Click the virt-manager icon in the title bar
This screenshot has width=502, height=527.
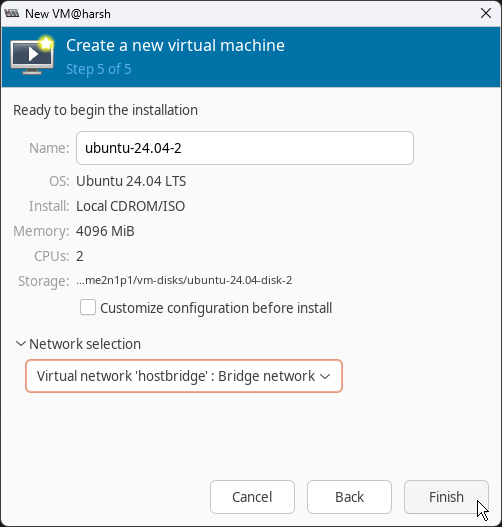[12, 13]
